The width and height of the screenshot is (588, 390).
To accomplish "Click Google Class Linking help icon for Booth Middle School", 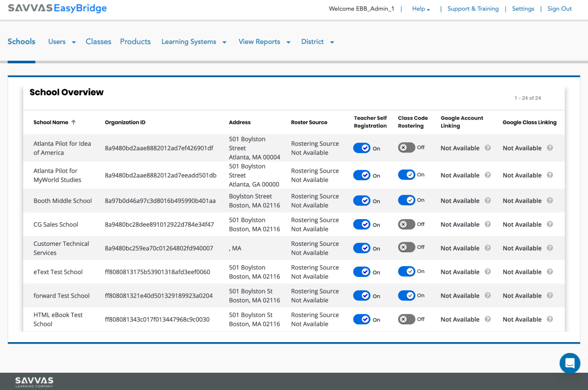I will 550,200.
